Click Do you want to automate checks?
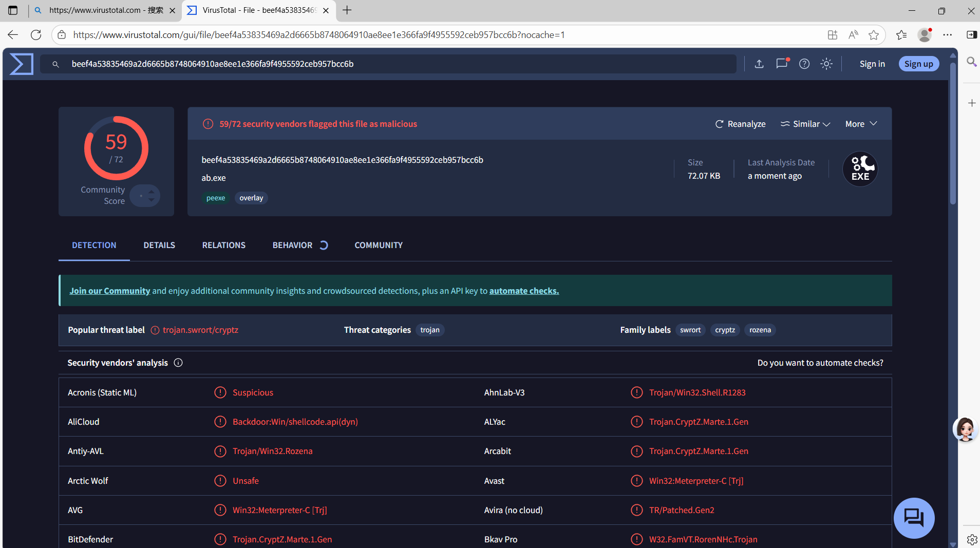Screen dimensions: 980x548 coord(820,363)
